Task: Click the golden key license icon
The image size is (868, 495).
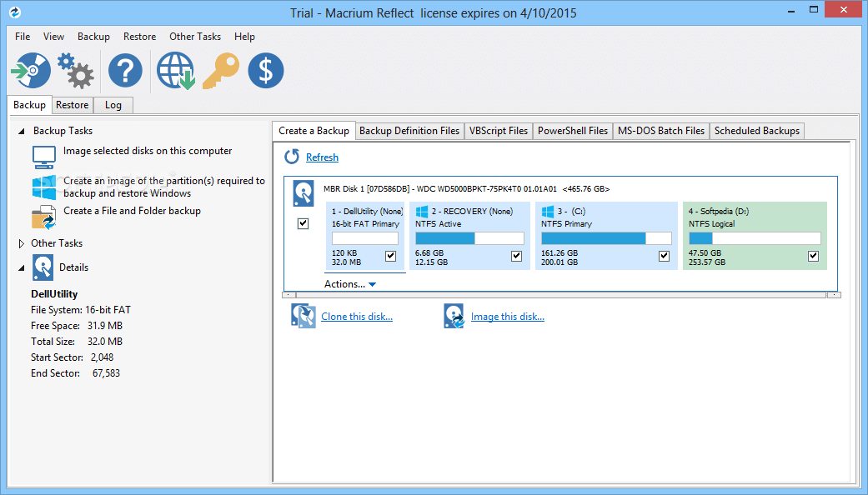Action: pyautogui.click(x=221, y=71)
